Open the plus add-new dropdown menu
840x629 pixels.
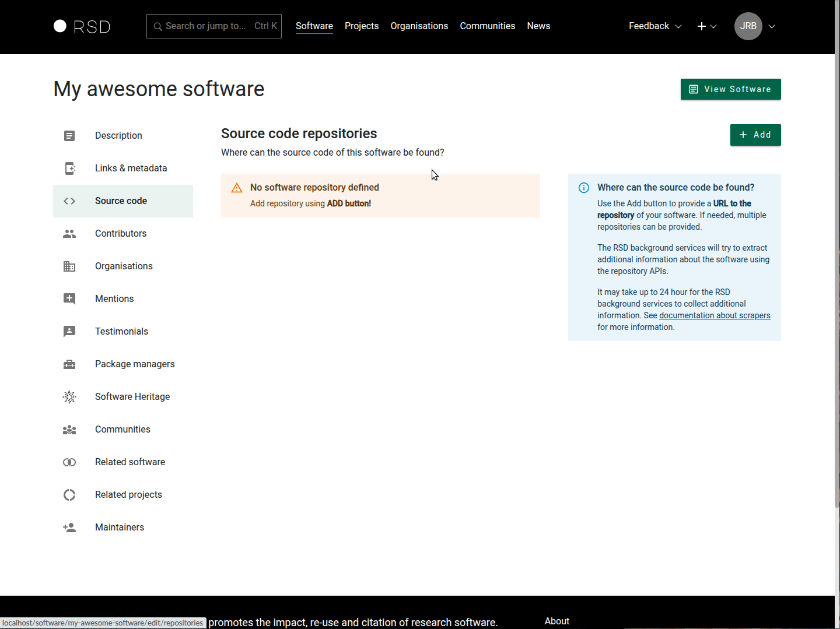click(x=706, y=26)
